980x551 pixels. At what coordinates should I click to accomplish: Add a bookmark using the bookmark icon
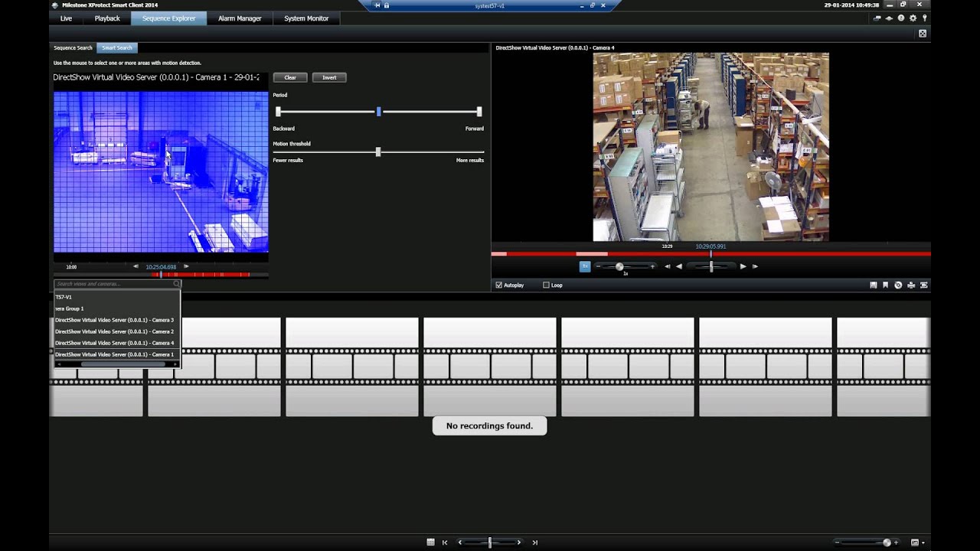coord(886,285)
